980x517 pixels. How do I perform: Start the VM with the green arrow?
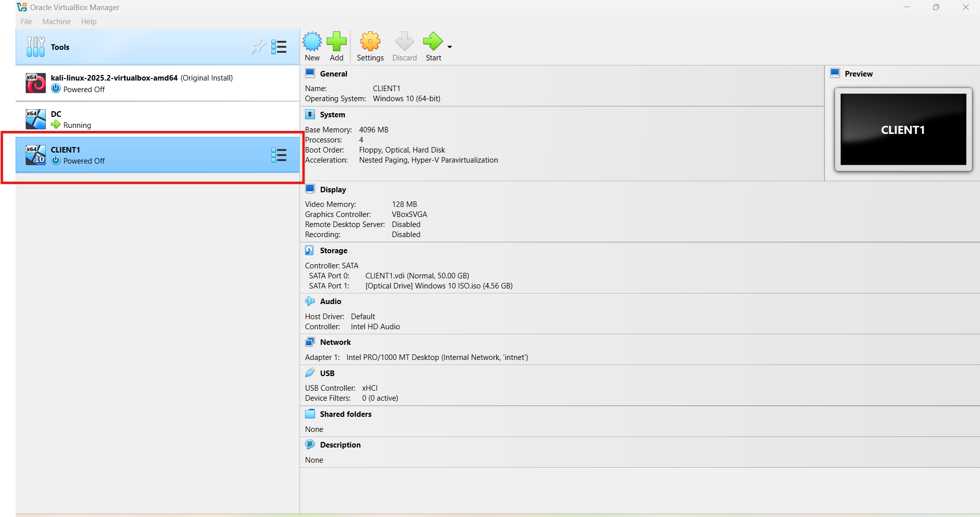[x=433, y=41]
